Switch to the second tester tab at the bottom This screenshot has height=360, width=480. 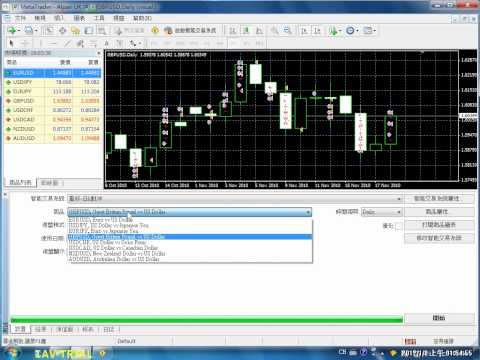tap(41, 329)
